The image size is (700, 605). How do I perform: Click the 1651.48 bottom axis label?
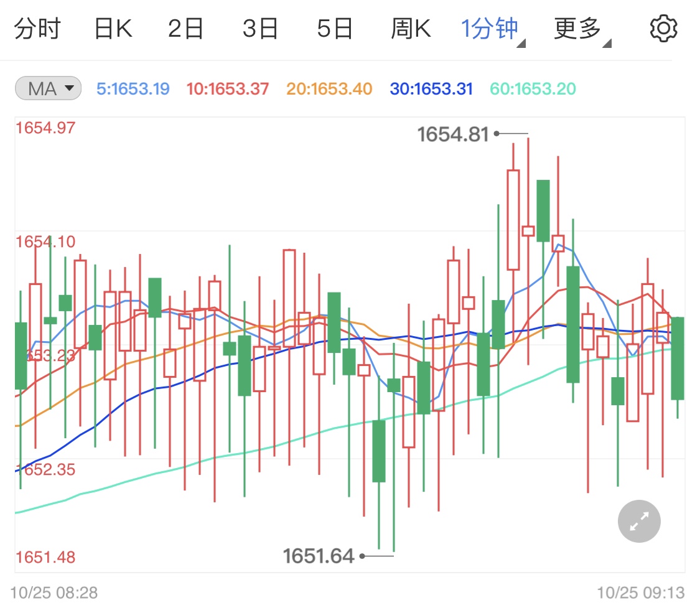(45, 557)
